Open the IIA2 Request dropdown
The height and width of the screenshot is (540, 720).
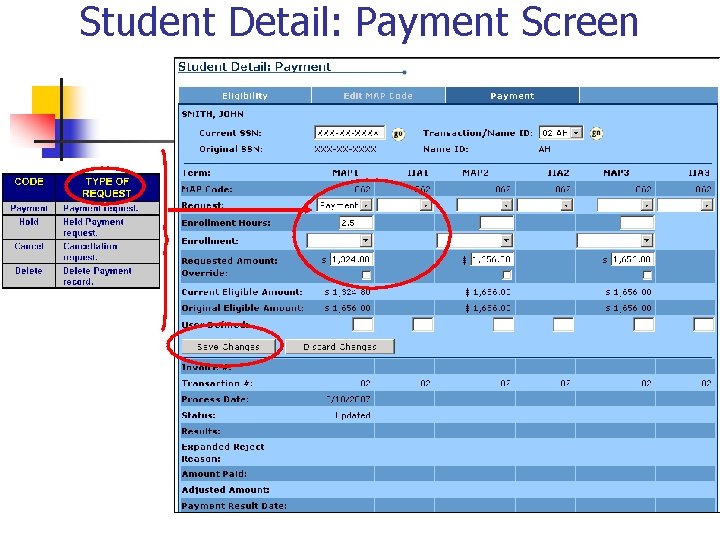[x=545, y=205]
